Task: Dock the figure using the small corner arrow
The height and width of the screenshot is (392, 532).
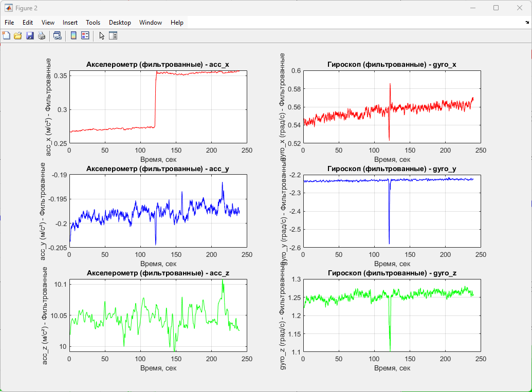Action: click(527, 23)
